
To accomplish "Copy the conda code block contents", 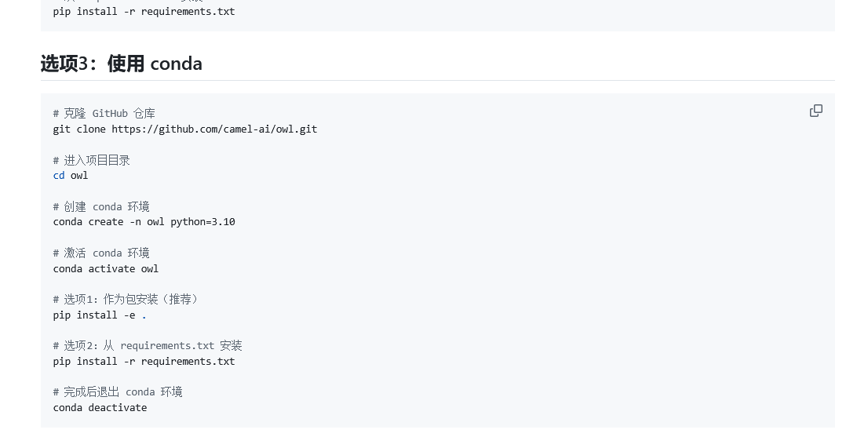I will 816,111.
